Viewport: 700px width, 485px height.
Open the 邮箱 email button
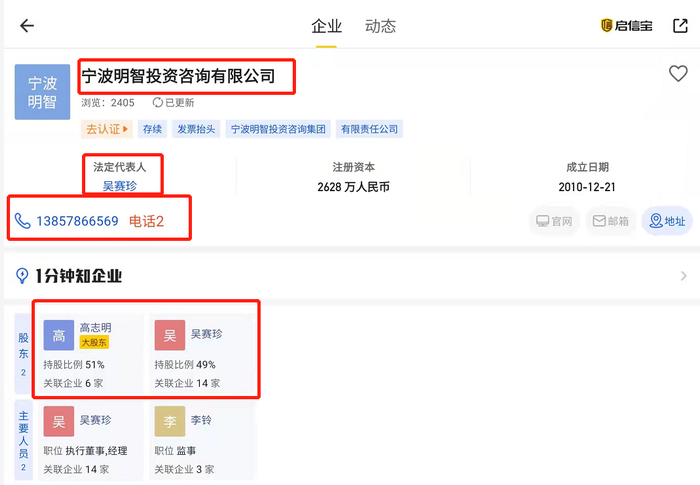coord(611,221)
